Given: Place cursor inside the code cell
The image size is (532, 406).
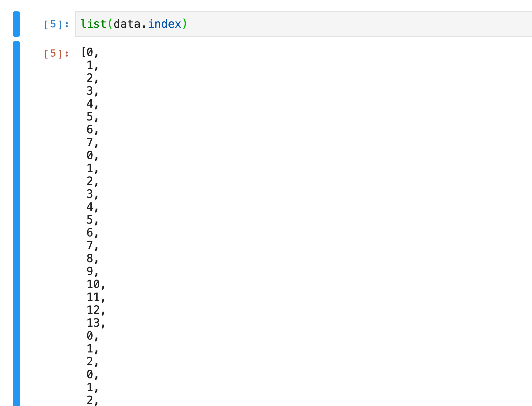Looking at the screenshot, I should pyautogui.click(x=223, y=24).
